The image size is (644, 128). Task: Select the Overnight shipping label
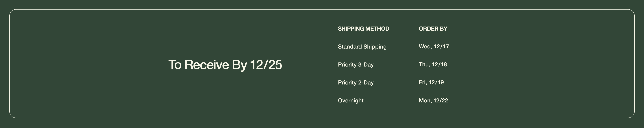(350, 100)
